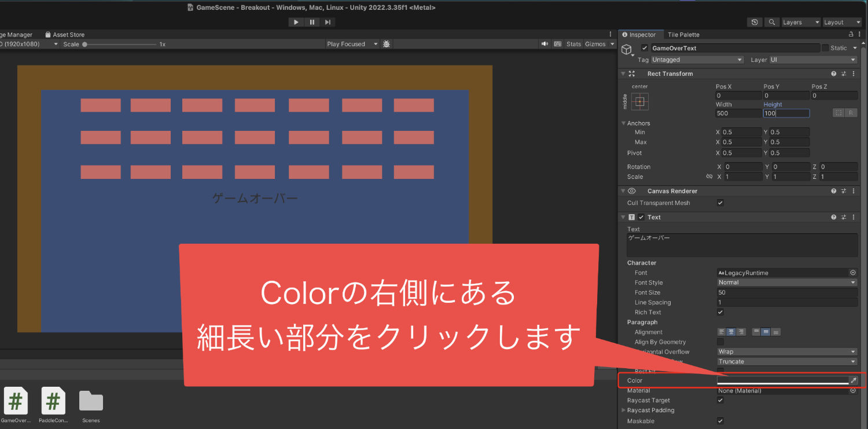Open the Font Style dropdown showing Normal
The width and height of the screenshot is (868, 429).
coord(787,283)
